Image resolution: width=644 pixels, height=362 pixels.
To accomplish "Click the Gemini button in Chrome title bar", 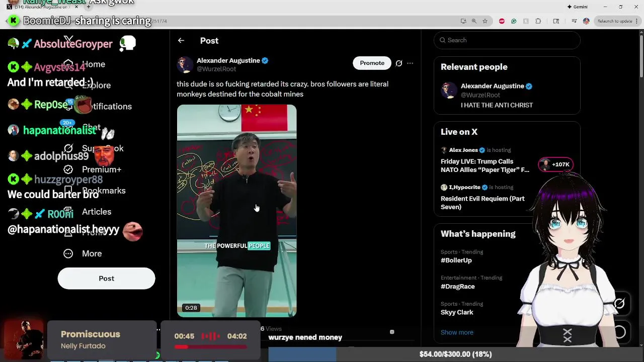I will pyautogui.click(x=577, y=7).
